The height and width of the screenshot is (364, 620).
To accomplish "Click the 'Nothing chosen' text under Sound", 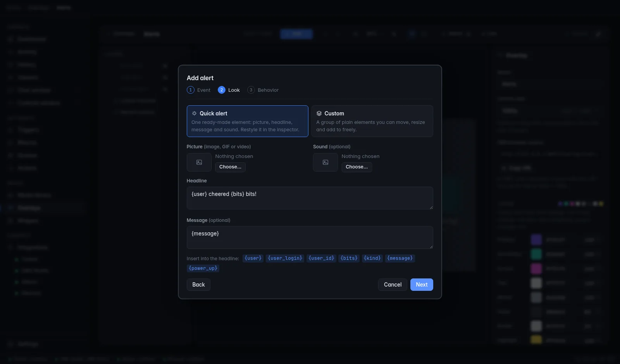I will (x=360, y=156).
